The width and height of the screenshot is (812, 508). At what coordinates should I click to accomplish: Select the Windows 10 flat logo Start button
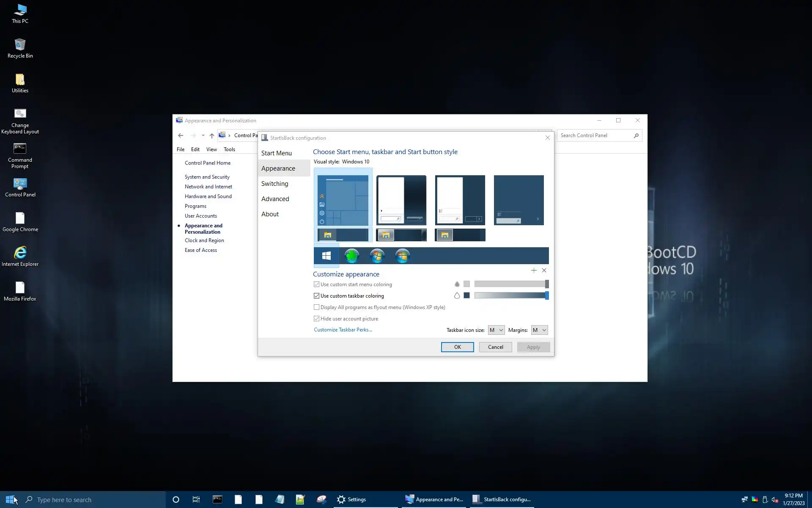click(326, 256)
